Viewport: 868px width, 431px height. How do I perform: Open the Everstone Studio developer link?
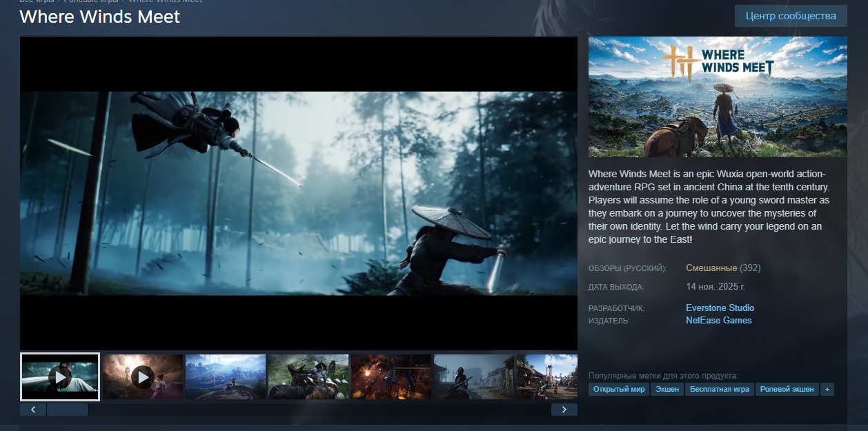click(720, 308)
